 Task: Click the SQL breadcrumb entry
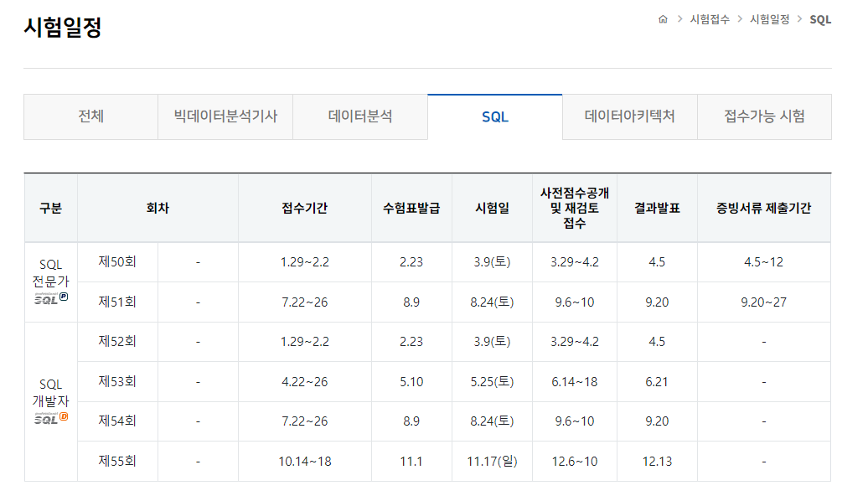pyautogui.click(x=819, y=19)
